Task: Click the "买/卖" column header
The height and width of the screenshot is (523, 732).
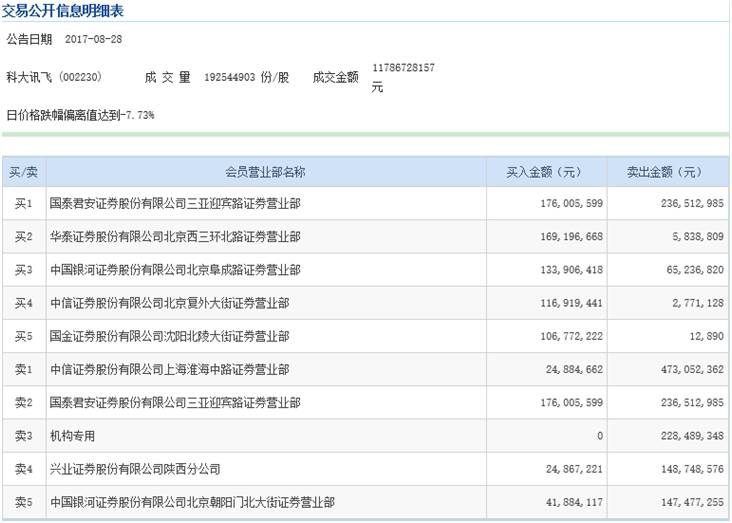Action: (x=23, y=172)
